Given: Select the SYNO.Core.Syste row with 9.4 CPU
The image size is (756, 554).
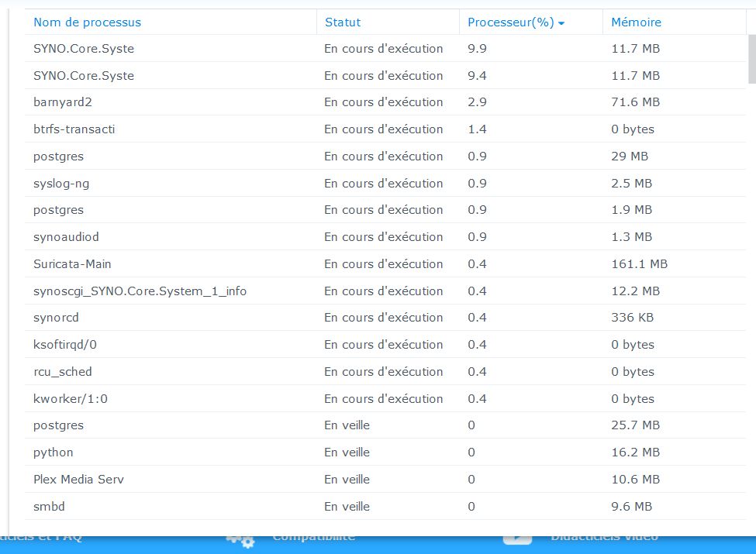Looking at the screenshot, I should [x=385, y=75].
